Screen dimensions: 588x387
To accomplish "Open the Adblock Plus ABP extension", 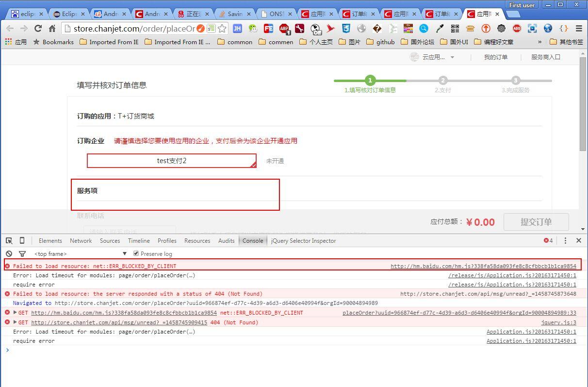I will coord(284,29).
